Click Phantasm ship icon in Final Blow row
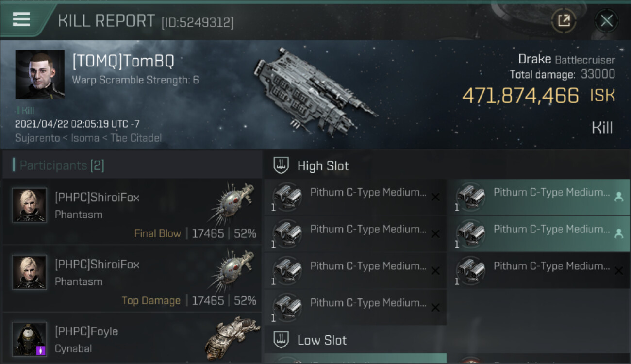 tap(232, 204)
